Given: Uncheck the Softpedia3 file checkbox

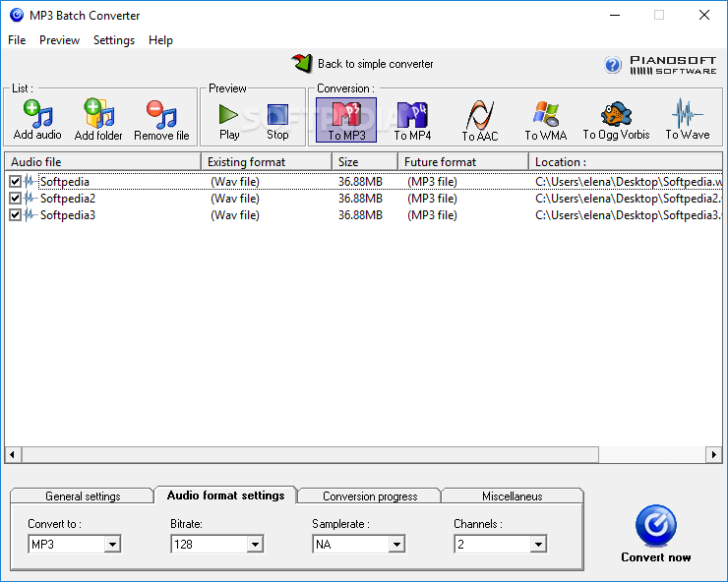Looking at the screenshot, I should tap(16, 215).
